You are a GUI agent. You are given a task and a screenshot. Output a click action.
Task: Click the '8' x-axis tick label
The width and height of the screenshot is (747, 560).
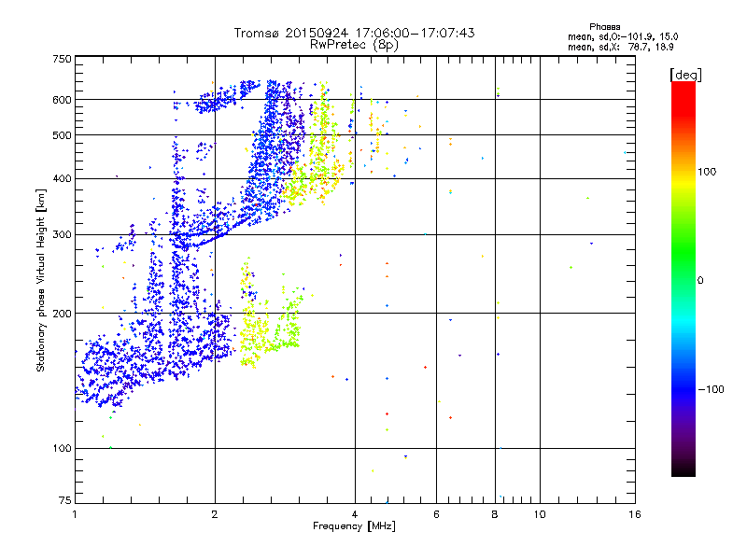[495, 514]
